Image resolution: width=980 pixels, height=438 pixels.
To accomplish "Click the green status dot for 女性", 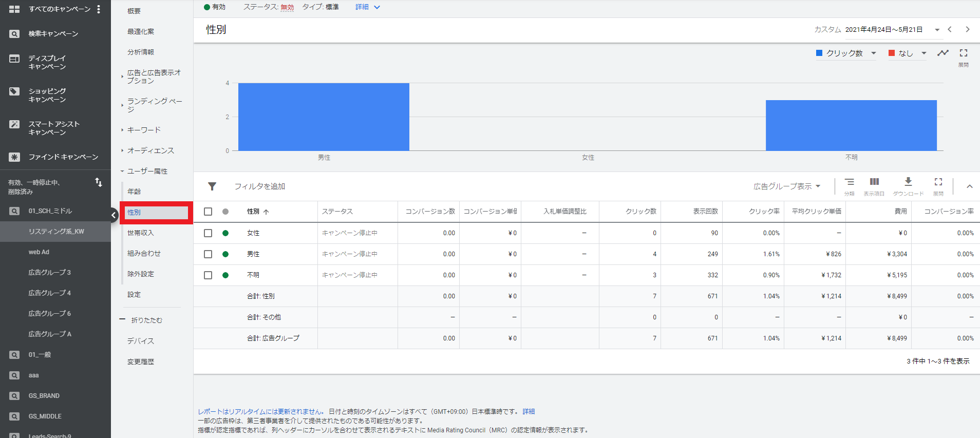I will tap(225, 233).
